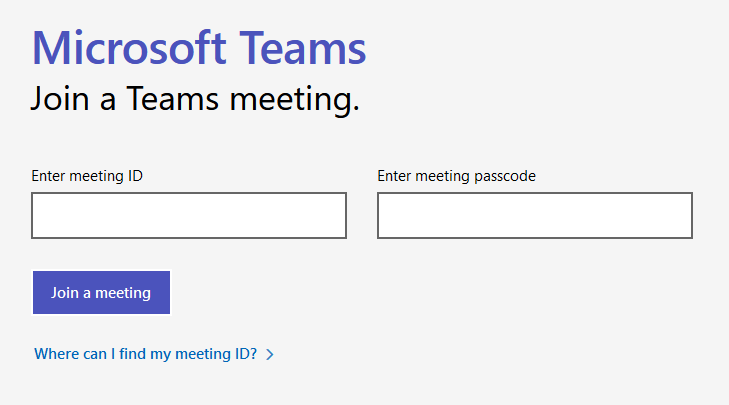Focus the Enter meeting ID text box
This screenshot has width=729, height=405.
click(189, 216)
